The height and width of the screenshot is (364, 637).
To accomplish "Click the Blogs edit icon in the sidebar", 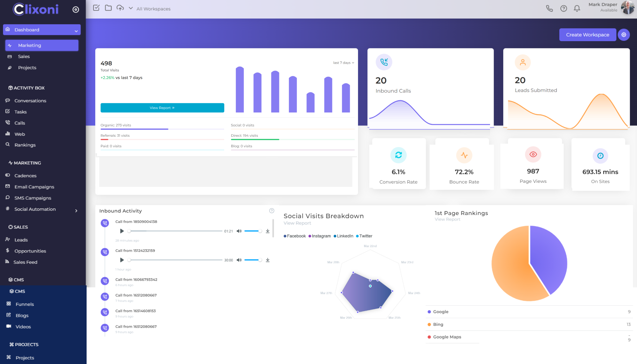I will click(9, 315).
